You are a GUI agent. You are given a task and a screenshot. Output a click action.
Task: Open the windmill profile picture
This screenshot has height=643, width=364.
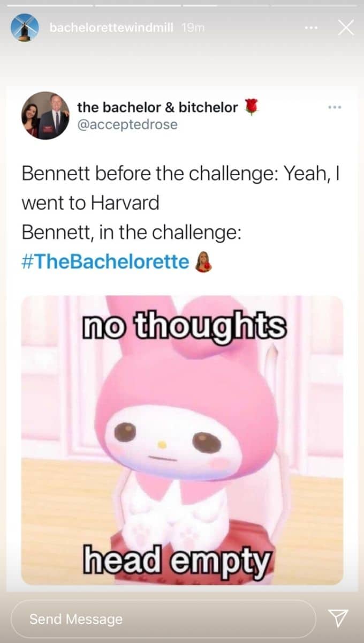click(x=25, y=27)
